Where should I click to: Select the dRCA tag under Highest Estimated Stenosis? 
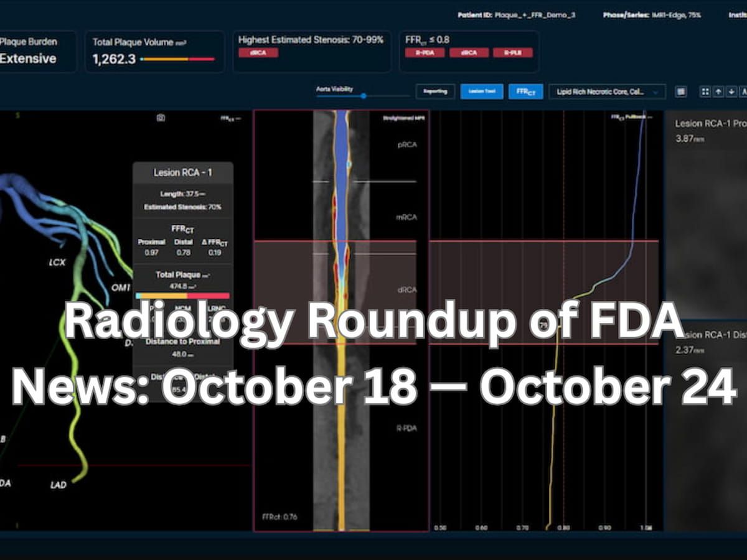pos(258,53)
